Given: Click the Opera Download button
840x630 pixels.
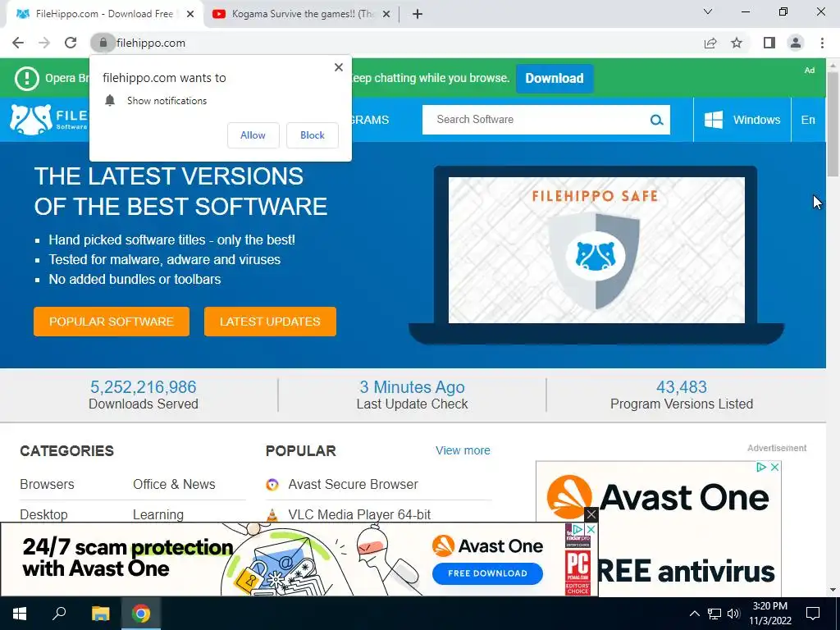Looking at the screenshot, I should [x=555, y=78].
